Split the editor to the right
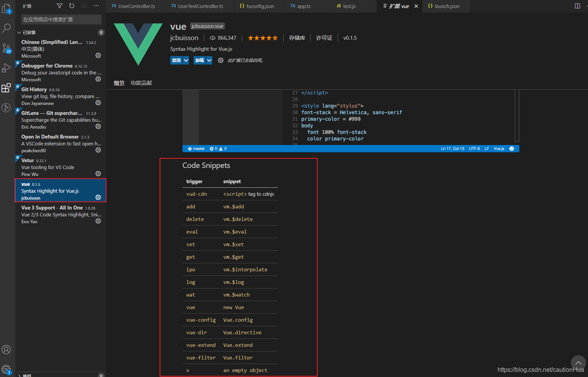The height and width of the screenshot is (377, 588). pyautogui.click(x=577, y=6)
